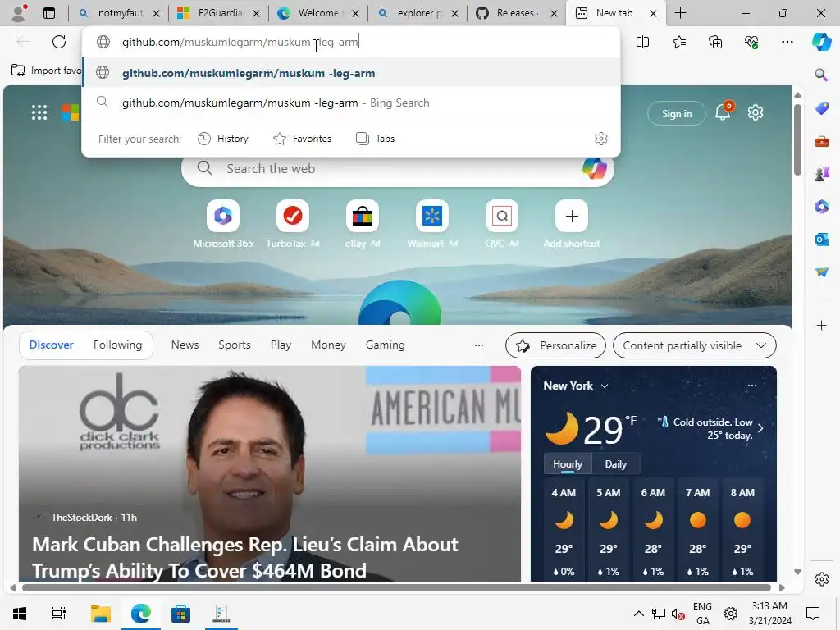Click the Copilot icon in search box
The height and width of the screenshot is (630, 840).
tap(594, 168)
